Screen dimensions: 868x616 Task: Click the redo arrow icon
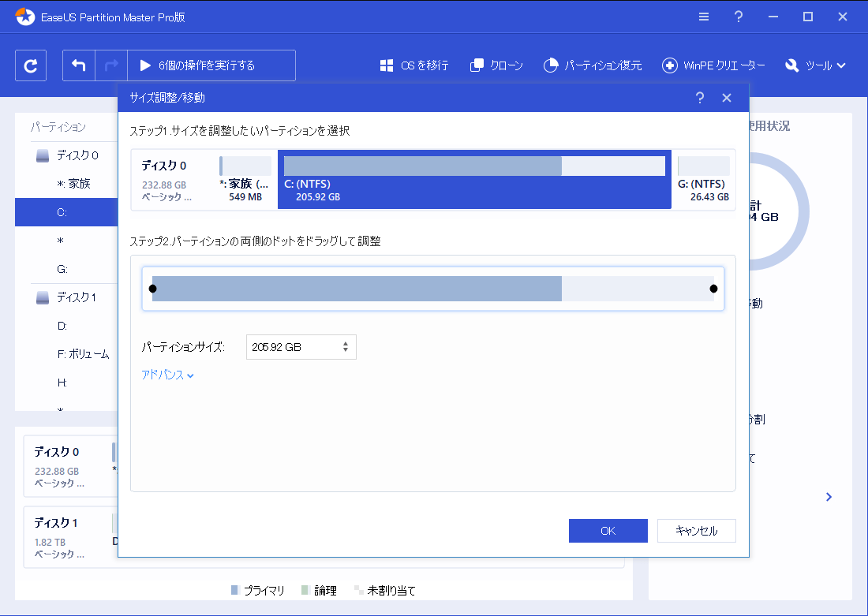(x=111, y=65)
